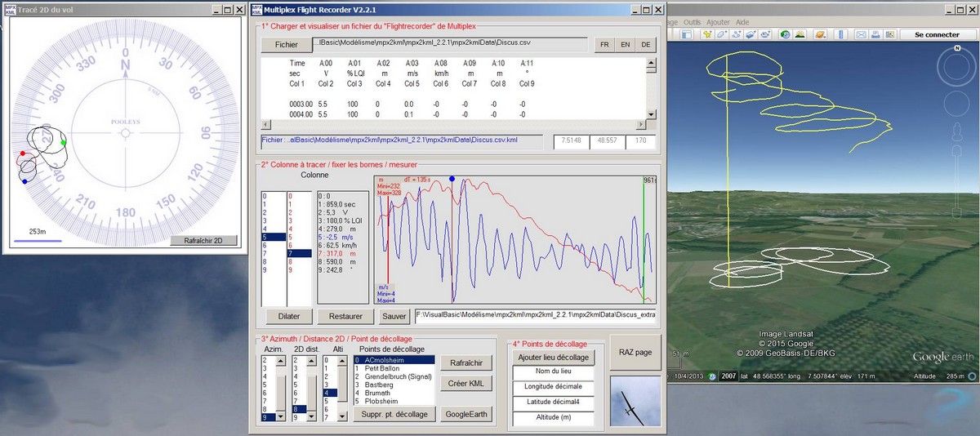The image size is (980, 436).
Task: Click the Se connecter button
Action: [x=937, y=35]
